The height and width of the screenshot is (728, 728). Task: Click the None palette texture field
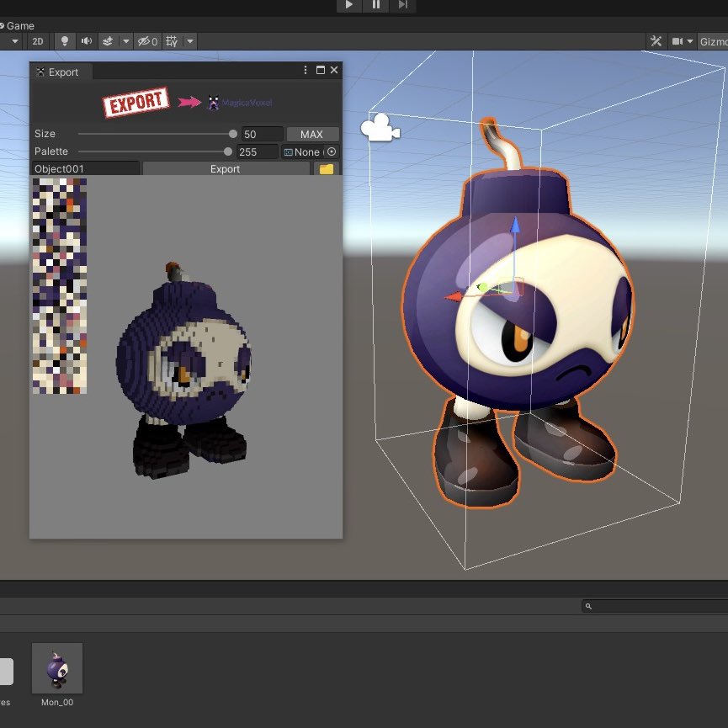coord(303,151)
